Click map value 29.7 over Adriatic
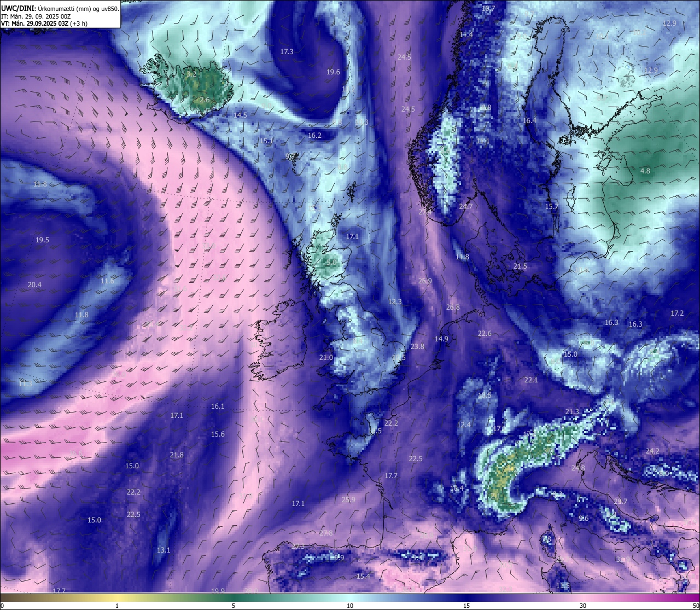 pos(621,501)
